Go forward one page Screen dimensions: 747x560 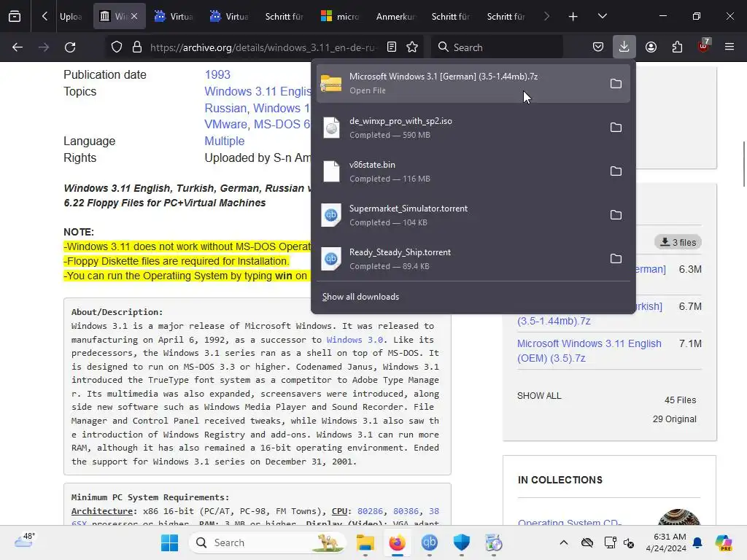tap(44, 47)
